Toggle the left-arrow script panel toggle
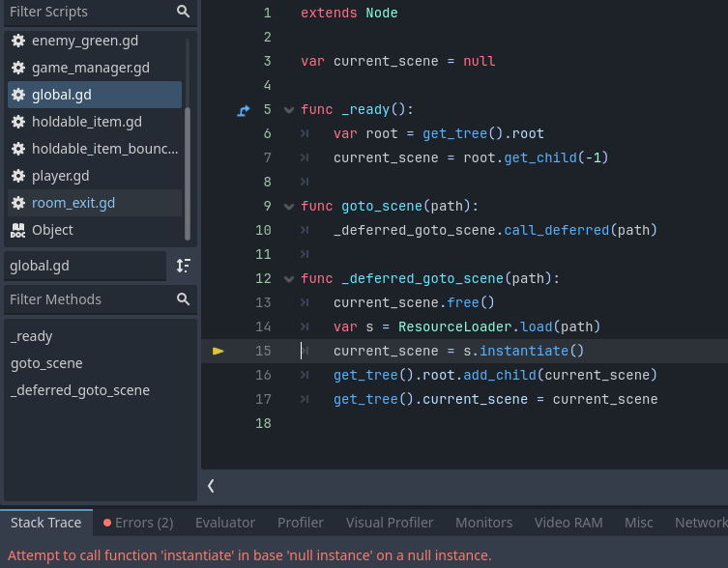This screenshot has height=568, width=728. pyautogui.click(x=211, y=486)
